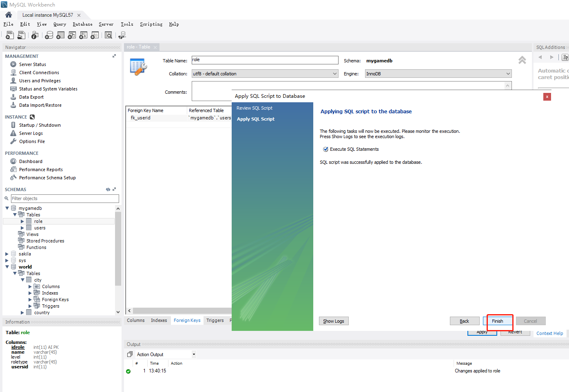
Task: Collapse the city table node
Action: point(22,280)
